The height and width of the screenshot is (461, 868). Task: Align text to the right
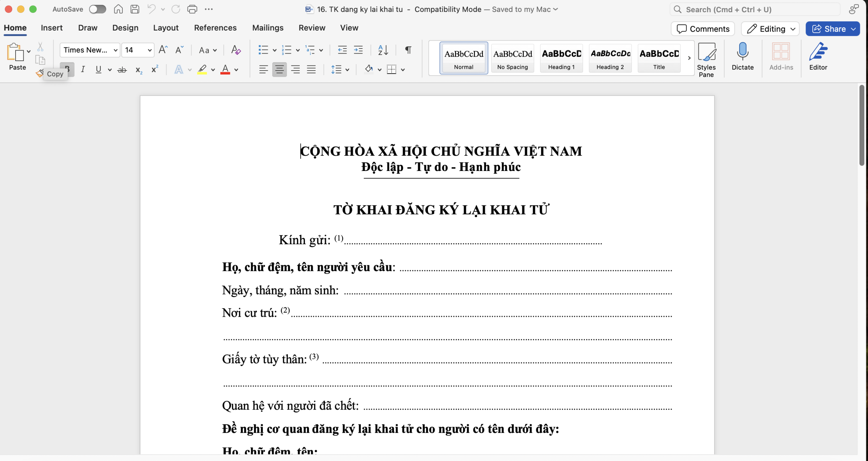pyautogui.click(x=295, y=70)
